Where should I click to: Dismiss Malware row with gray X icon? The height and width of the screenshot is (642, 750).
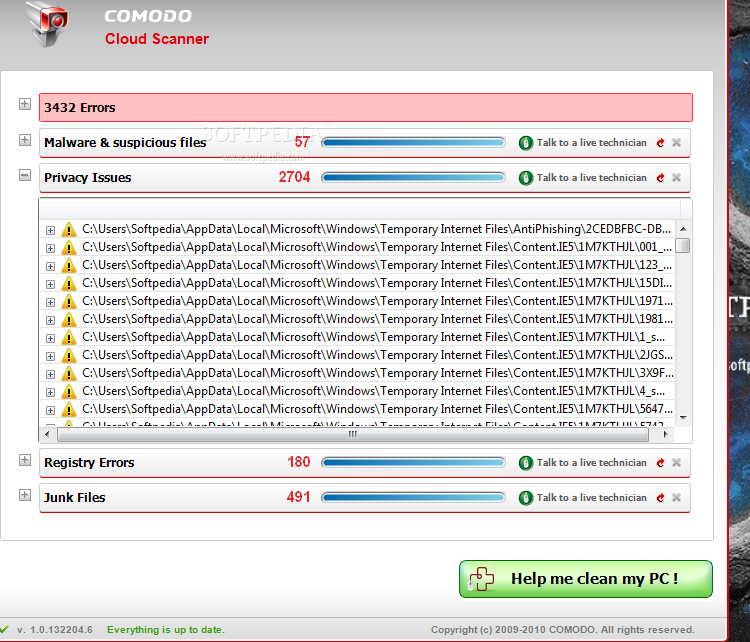click(x=676, y=143)
